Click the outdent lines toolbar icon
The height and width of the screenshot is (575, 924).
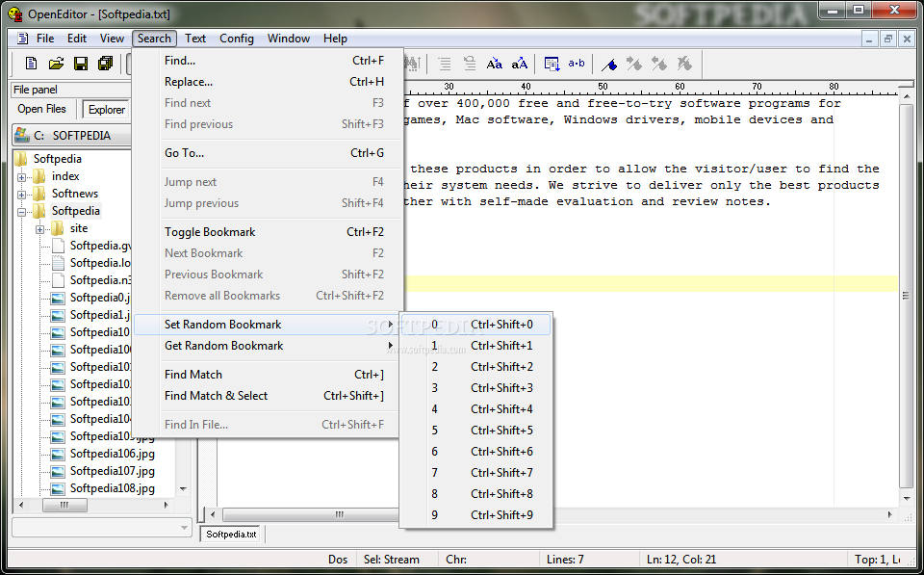coord(469,64)
